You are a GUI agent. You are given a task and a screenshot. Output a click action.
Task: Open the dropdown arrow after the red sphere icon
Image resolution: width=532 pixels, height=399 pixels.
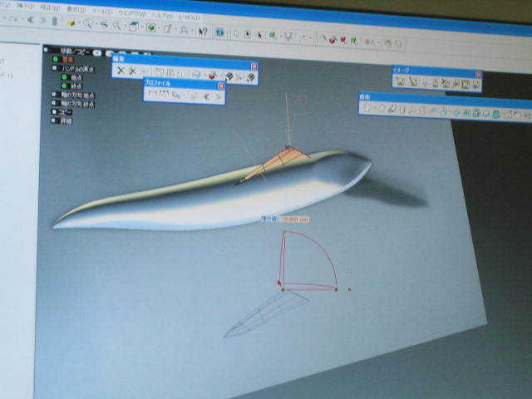(220, 76)
